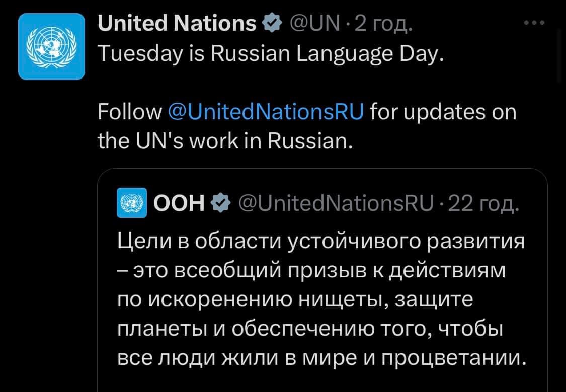The image size is (566, 392).
Task: Follow the blue @UnitedNationsRU mention link
Action: [266, 112]
